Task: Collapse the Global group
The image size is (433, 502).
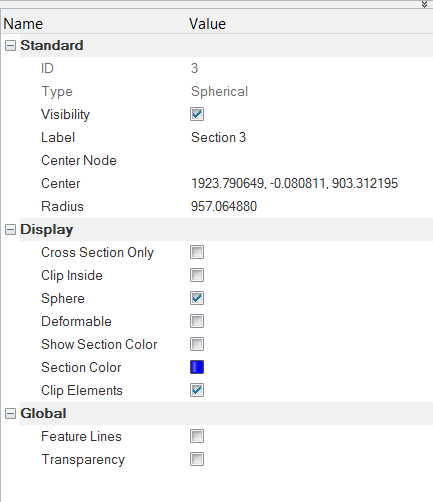Action: pyautogui.click(x=10, y=414)
